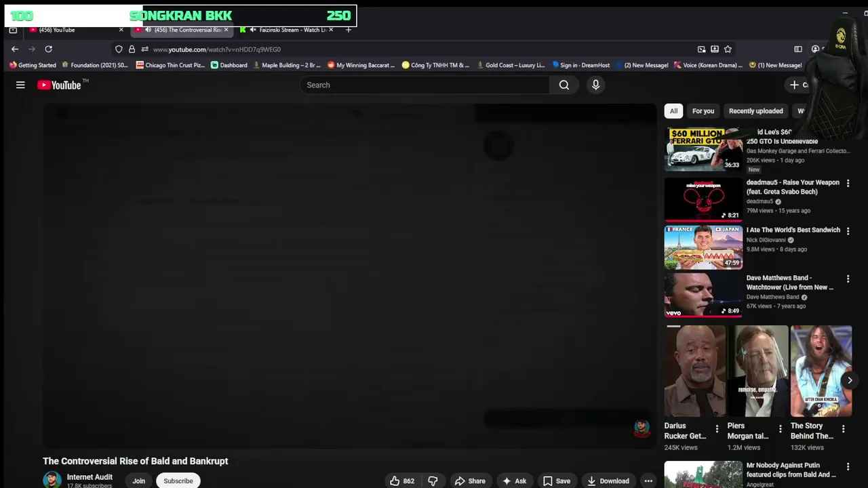Screen dimensions: 868x488
Task: Open the tab list icon left of tabs
Action: pos(13,30)
